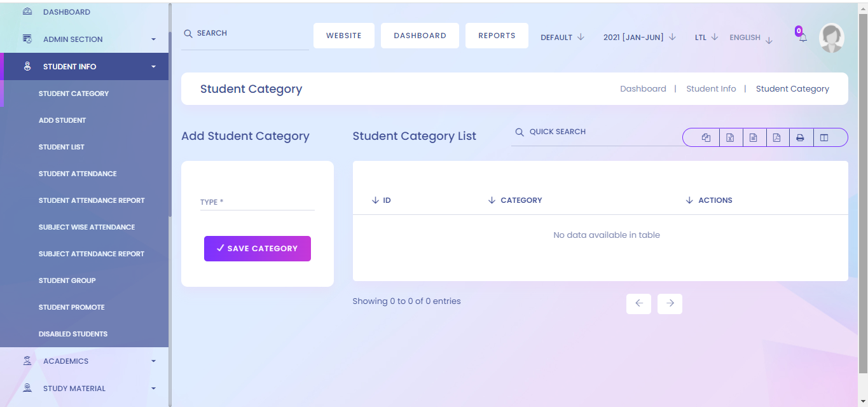Export the category list as PDF
This screenshot has width=868, height=407.
click(777, 137)
